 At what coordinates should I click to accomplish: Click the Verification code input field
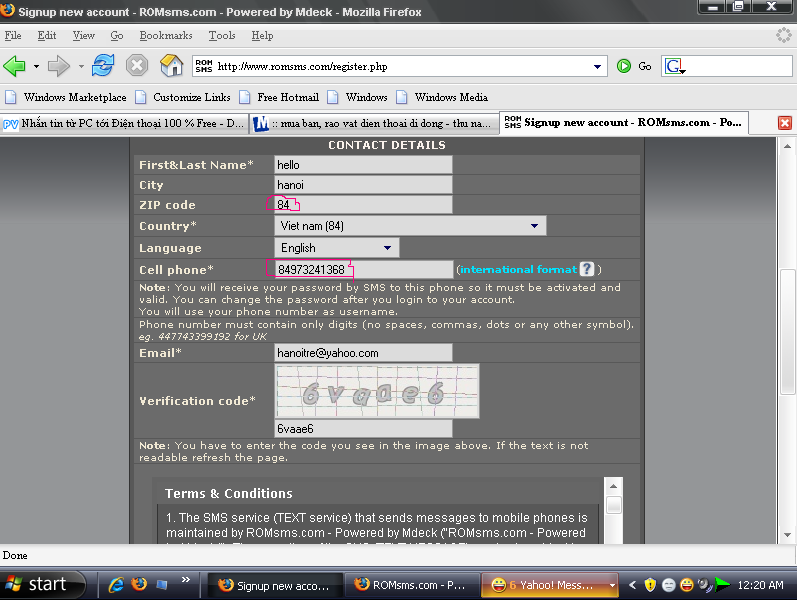tap(363, 429)
